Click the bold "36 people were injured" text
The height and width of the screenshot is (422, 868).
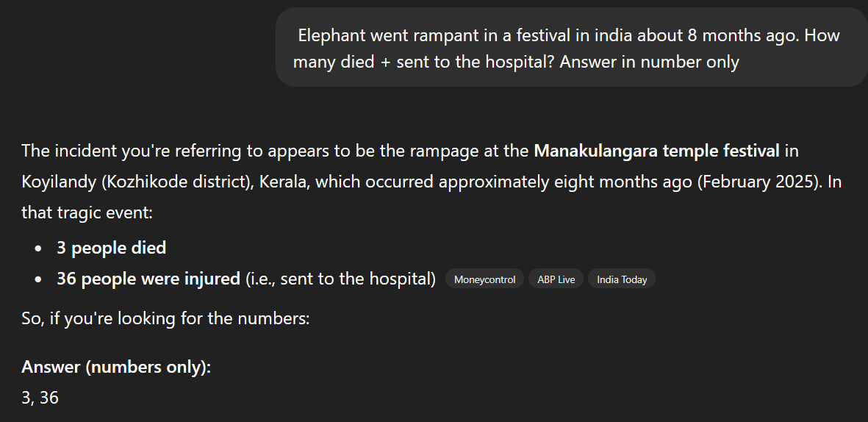click(x=148, y=279)
